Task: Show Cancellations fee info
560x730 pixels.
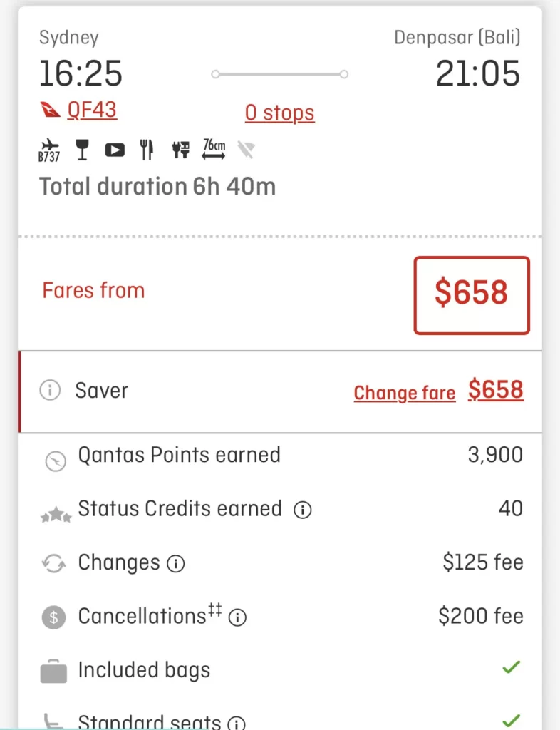Action: pyautogui.click(x=237, y=617)
